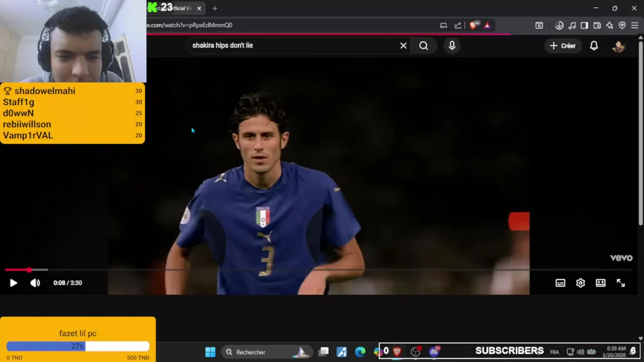644x362 pixels.
Task: Click the share page icon in address bar
Action: (458, 25)
